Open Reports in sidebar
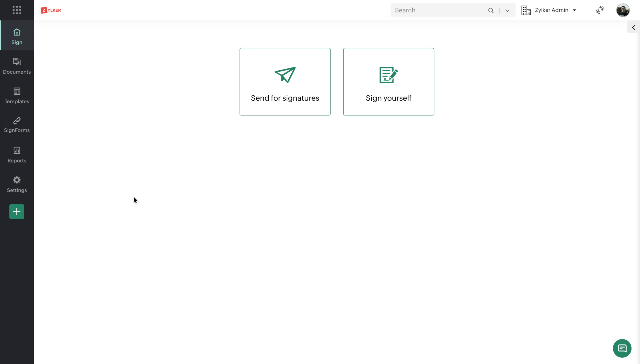The image size is (640, 364). click(17, 155)
